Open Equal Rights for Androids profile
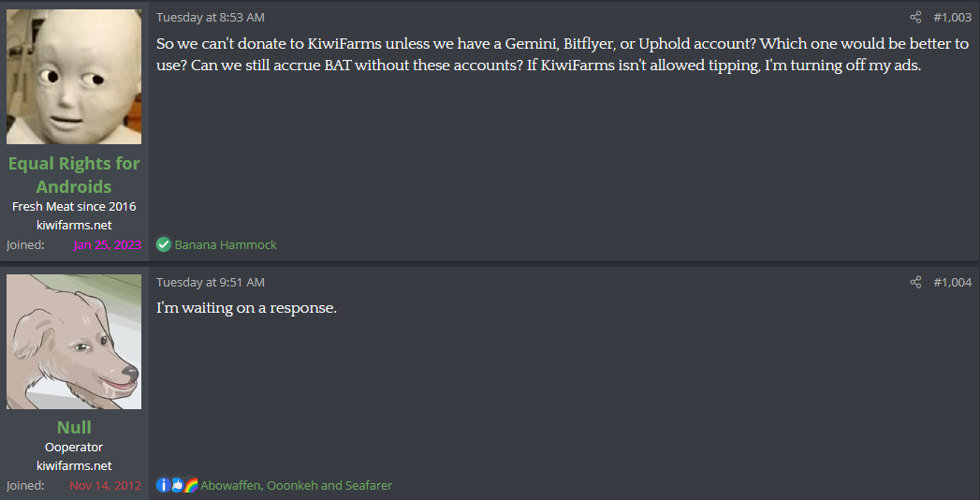This screenshot has width=980, height=500. [x=74, y=175]
